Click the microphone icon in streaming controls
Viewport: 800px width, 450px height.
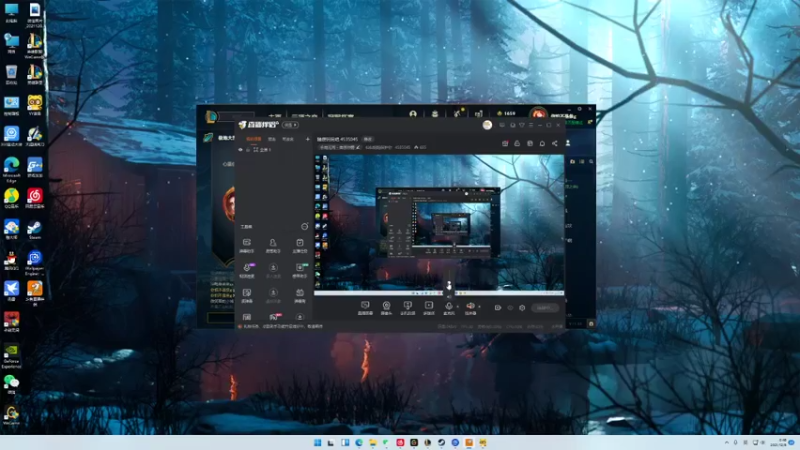[448, 306]
